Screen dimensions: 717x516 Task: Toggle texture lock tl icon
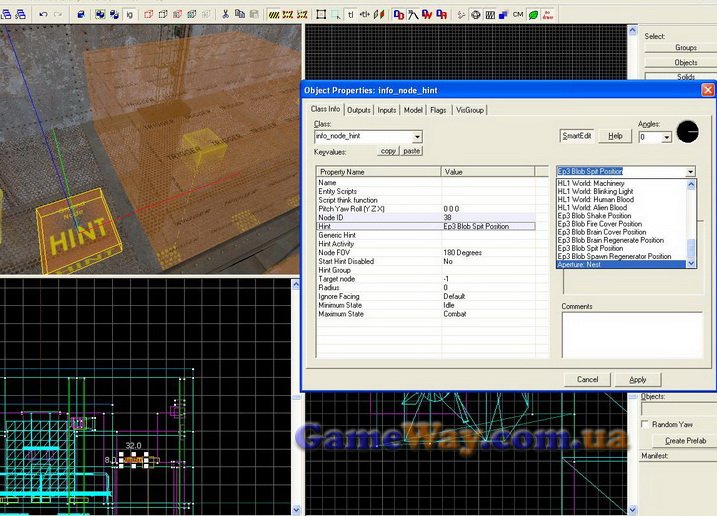pyautogui.click(x=351, y=15)
